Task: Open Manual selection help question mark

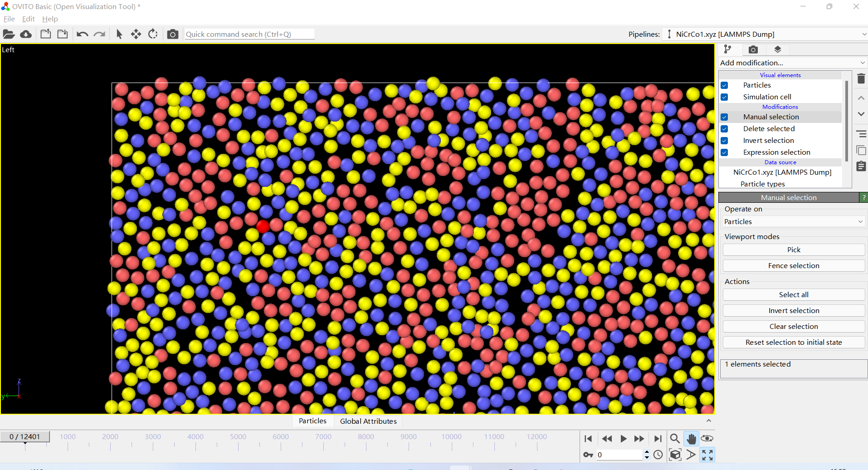Action: (863, 197)
